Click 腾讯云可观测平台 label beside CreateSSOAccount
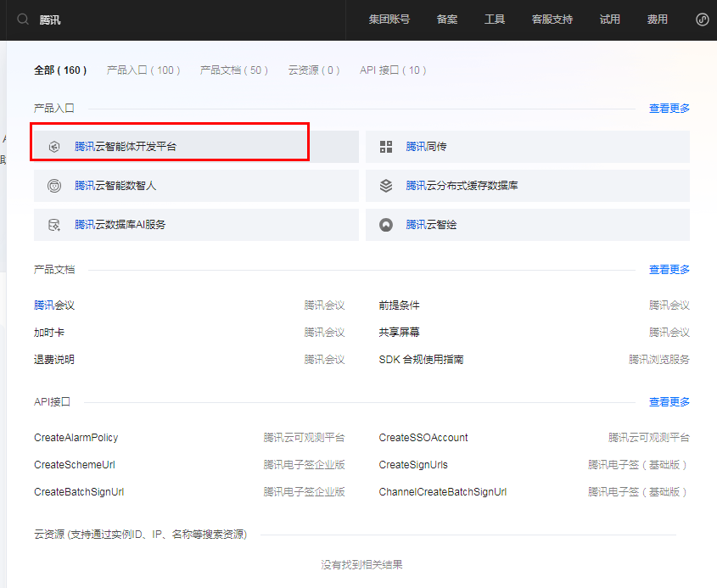 (x=649, y=438)
